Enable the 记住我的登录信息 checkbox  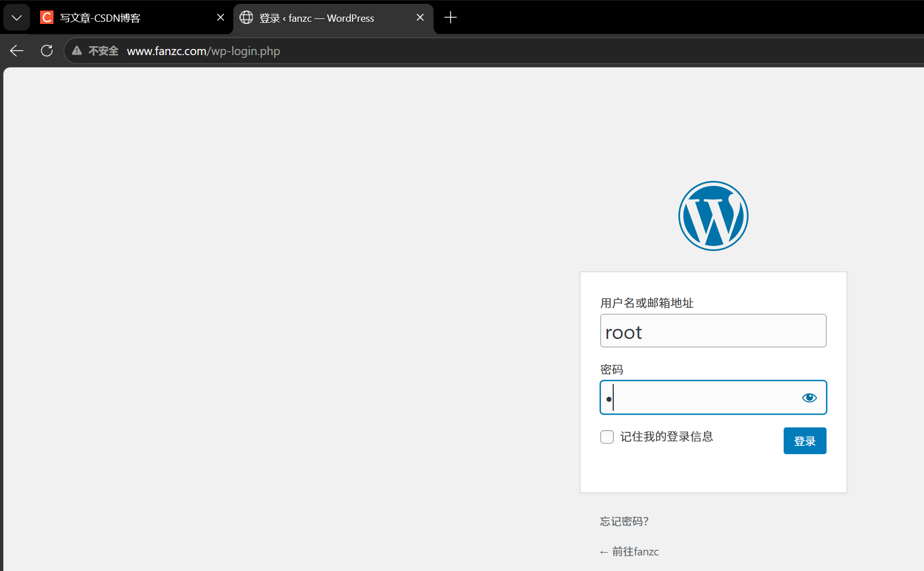click(607, 437)
